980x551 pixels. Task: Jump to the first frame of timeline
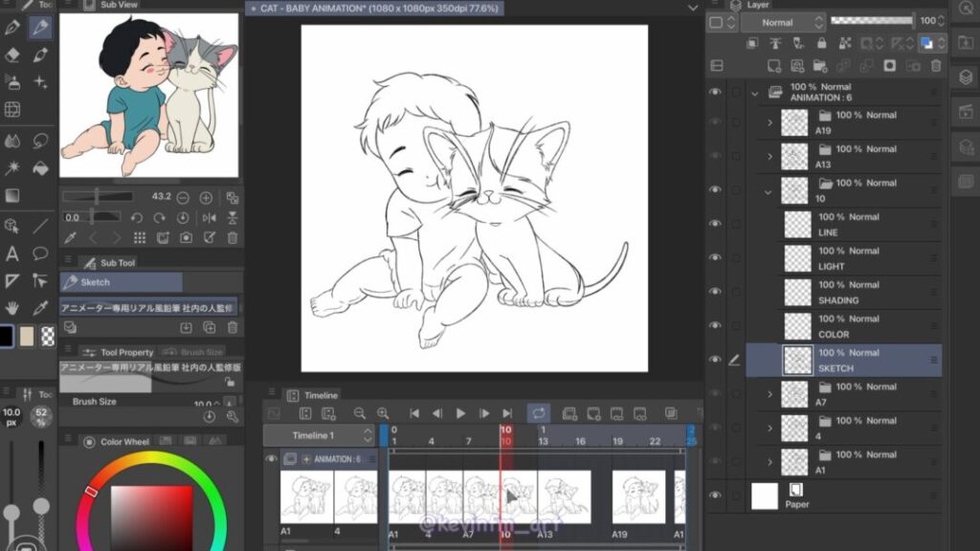414,413
